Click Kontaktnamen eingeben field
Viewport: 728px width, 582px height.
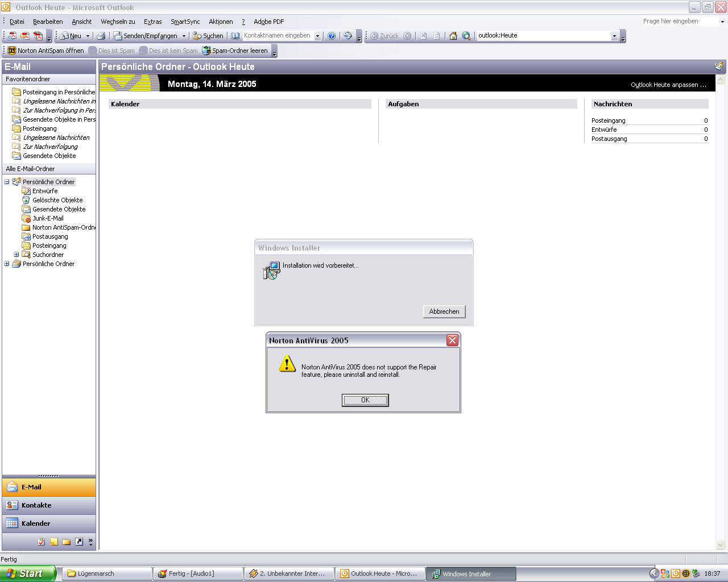click(278, 36)
